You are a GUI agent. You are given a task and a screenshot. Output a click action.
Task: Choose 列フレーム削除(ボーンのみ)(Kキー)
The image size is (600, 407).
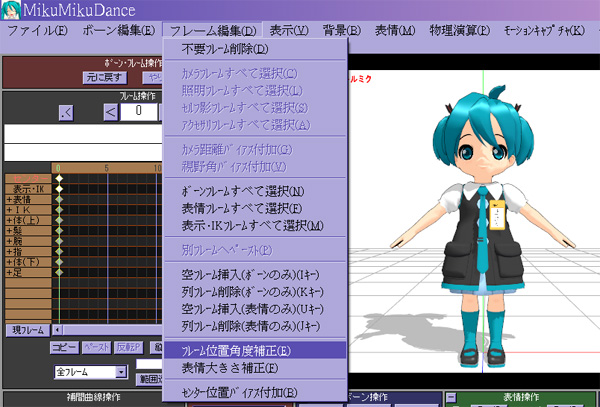(255, 292)
